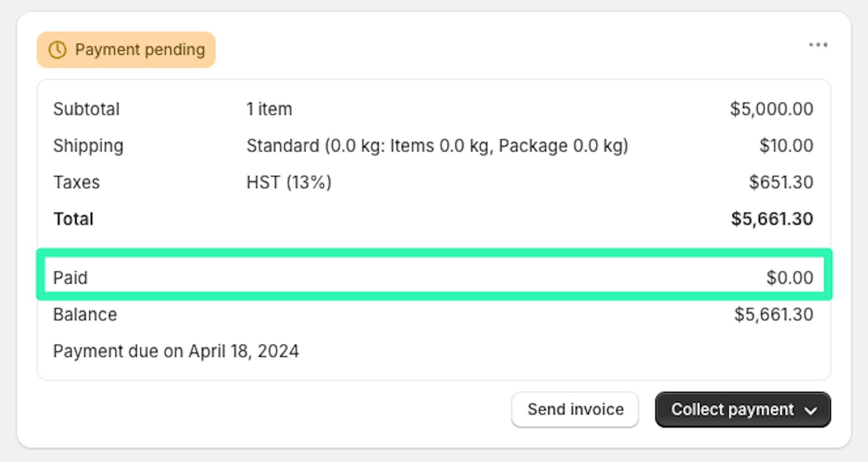Click Payment due on April 18, 2024 text
The height and width of the screenshot is (462, 868).
click(x=176, y=351)
